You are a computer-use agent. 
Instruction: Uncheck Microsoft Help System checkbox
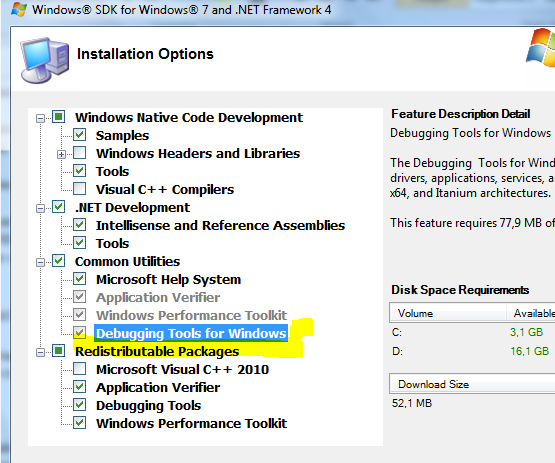(80, 279)
